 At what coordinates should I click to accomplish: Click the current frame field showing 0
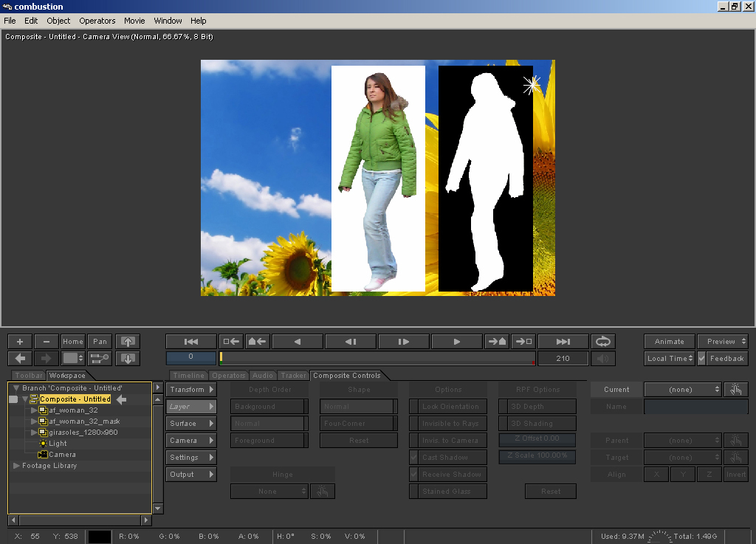click(191, 357)
